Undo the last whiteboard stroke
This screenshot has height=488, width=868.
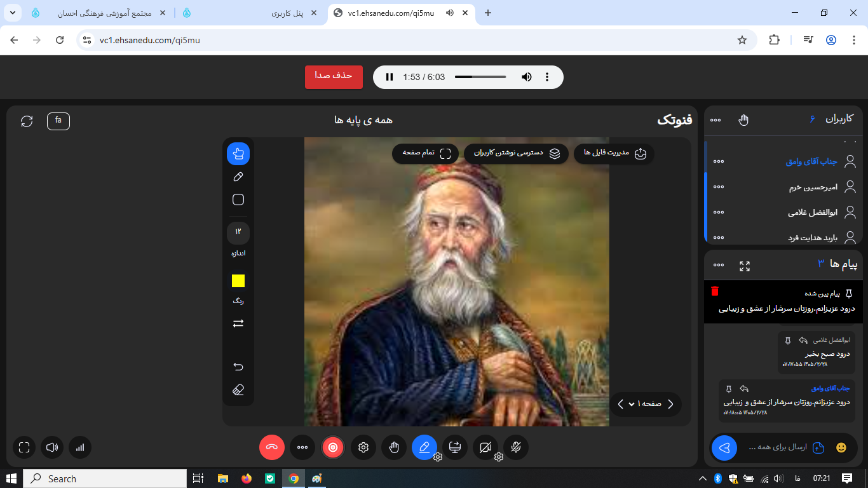coord(238,367)
